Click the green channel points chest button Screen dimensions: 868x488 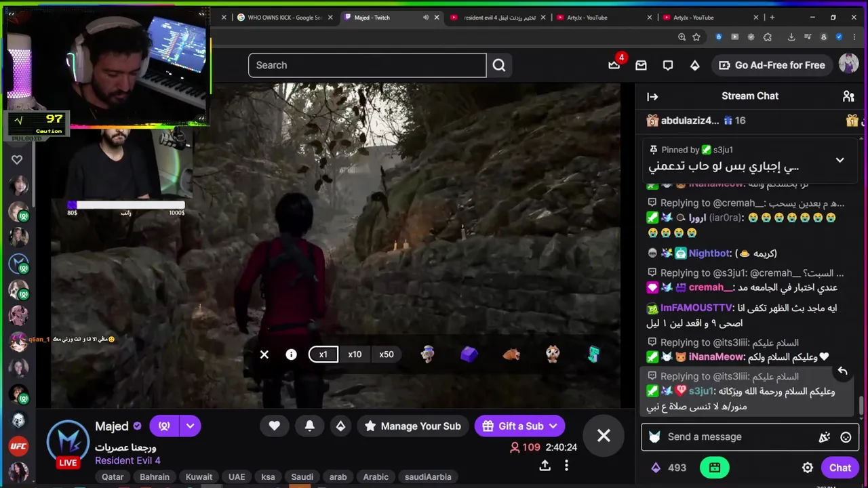(715, 468)
